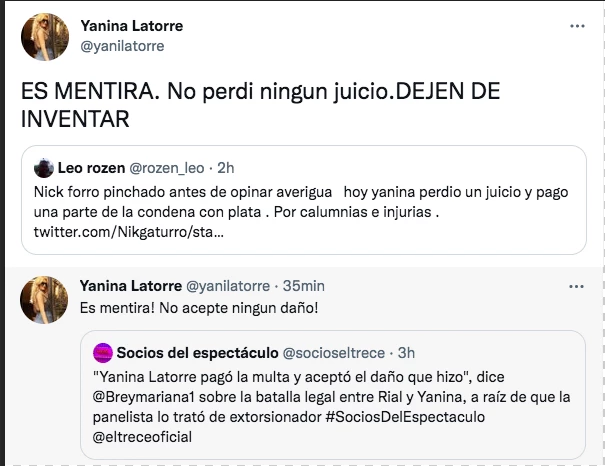This screenshot has width=605, height=466.
Task: Click the 2h timestamp on Leo rozen's tweet
Action: coord(225,168)
